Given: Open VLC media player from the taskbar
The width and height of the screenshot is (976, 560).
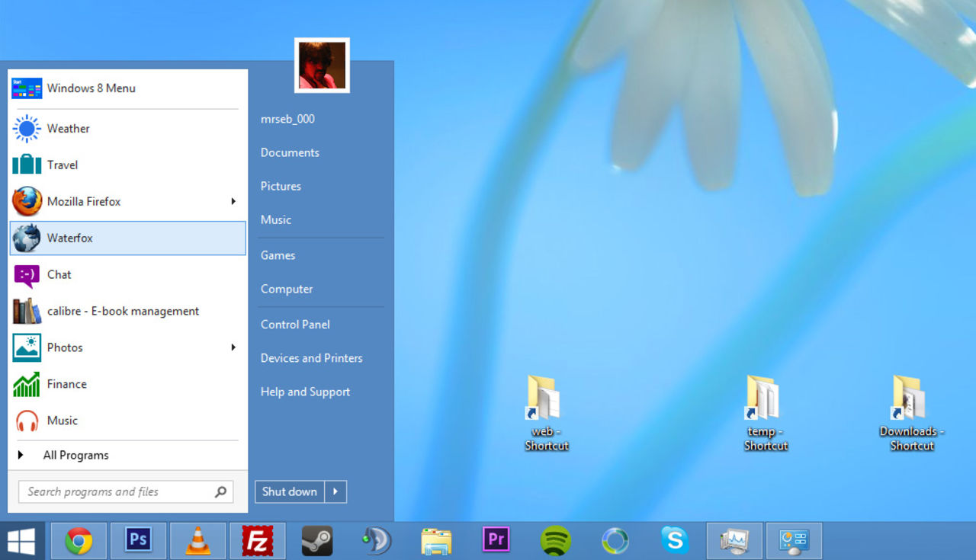Looking at the screenshot, I should pyautogui.click(x=197, y=540).
